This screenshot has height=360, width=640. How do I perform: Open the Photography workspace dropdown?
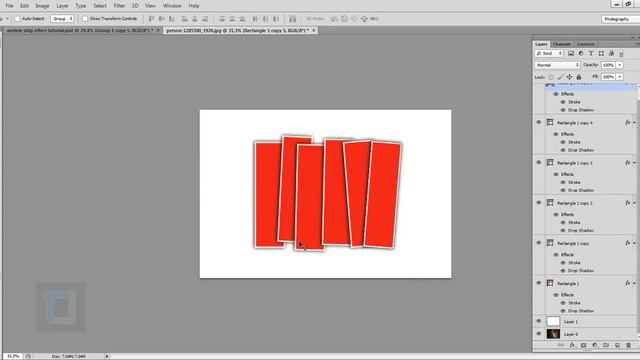click(620, 19)
